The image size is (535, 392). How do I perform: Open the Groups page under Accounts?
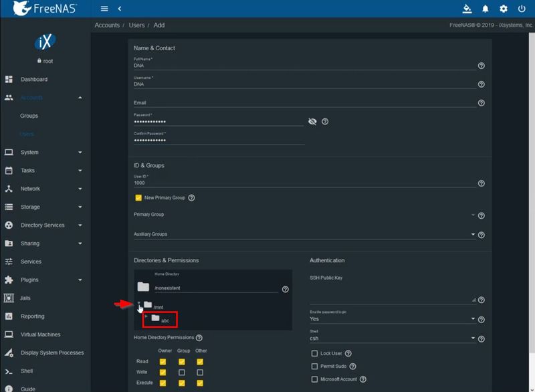click(27, 116)
